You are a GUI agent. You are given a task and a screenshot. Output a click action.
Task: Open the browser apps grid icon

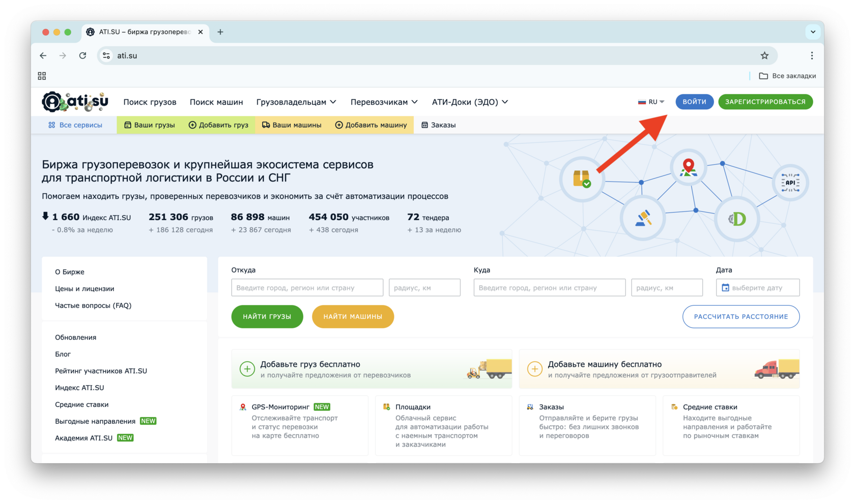click(42, 76)
